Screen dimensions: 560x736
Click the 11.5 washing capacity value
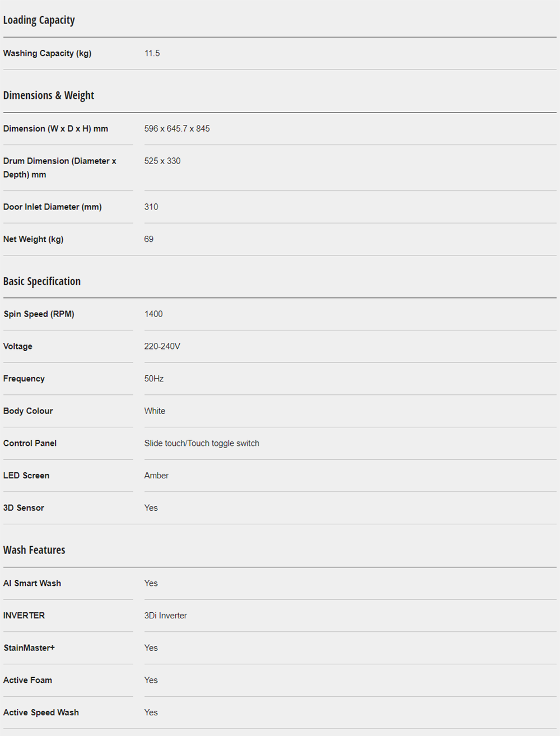(x=152, y=53)
